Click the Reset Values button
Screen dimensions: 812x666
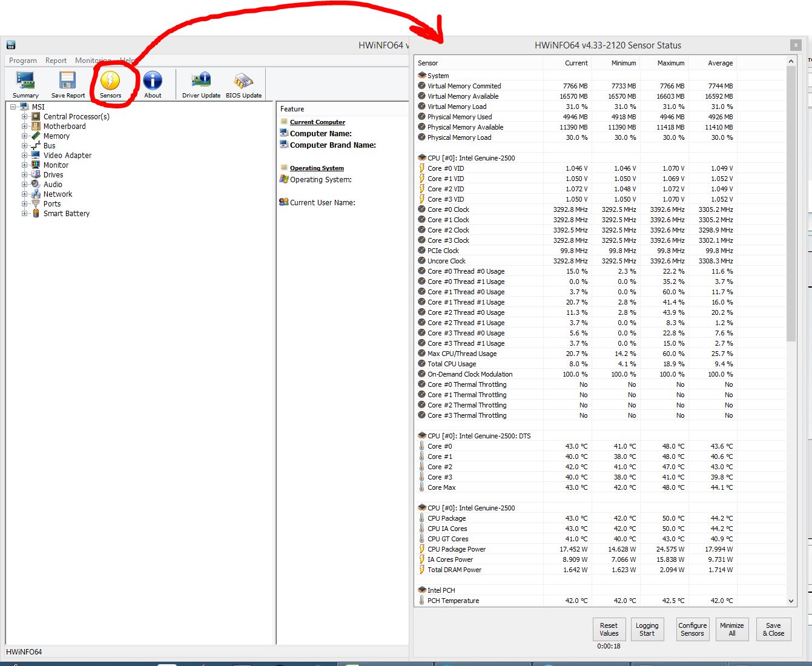click(x=609, y=630)
